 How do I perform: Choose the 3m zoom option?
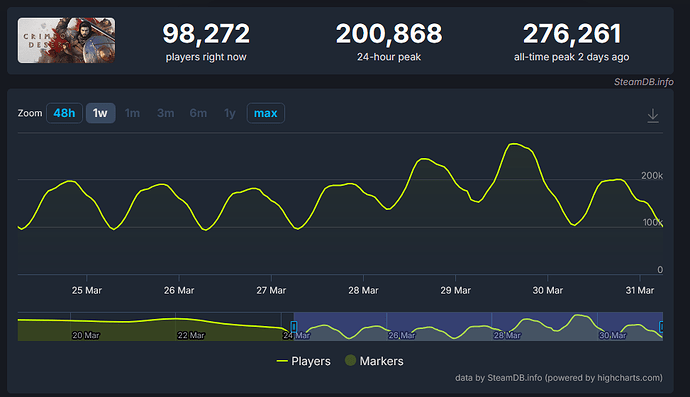coord(165,113)
